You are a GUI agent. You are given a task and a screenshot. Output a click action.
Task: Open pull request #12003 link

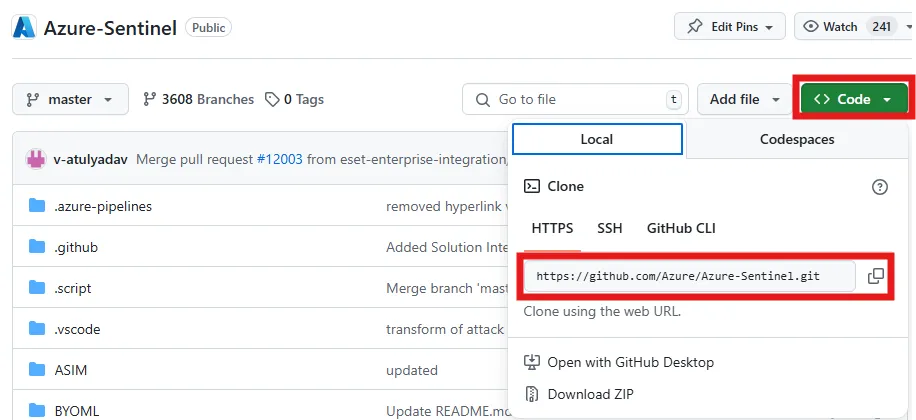click(x=280, y=159)
